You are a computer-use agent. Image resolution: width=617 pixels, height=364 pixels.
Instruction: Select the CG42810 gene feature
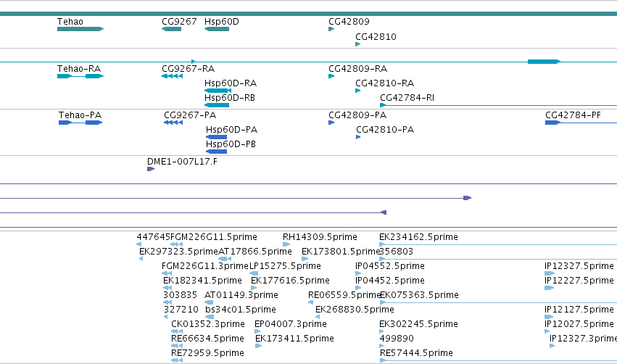pyautogui.click(x=357, y=44)
